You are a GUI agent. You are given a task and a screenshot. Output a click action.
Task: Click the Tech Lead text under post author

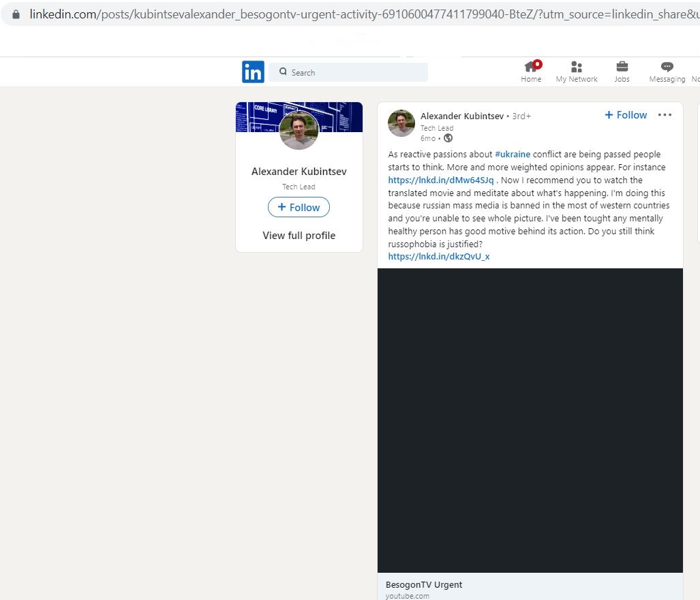tap(437, 128)
